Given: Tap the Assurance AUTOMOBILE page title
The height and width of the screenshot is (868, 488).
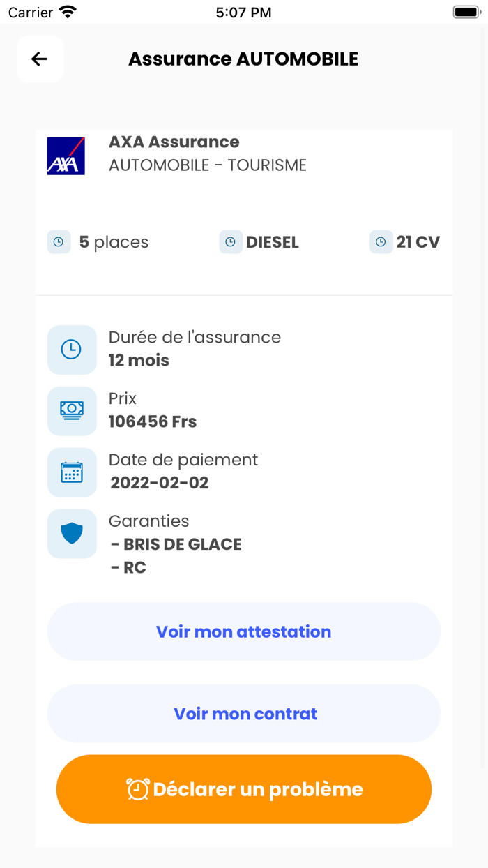Looking at the screenshot, I should 243,59.
